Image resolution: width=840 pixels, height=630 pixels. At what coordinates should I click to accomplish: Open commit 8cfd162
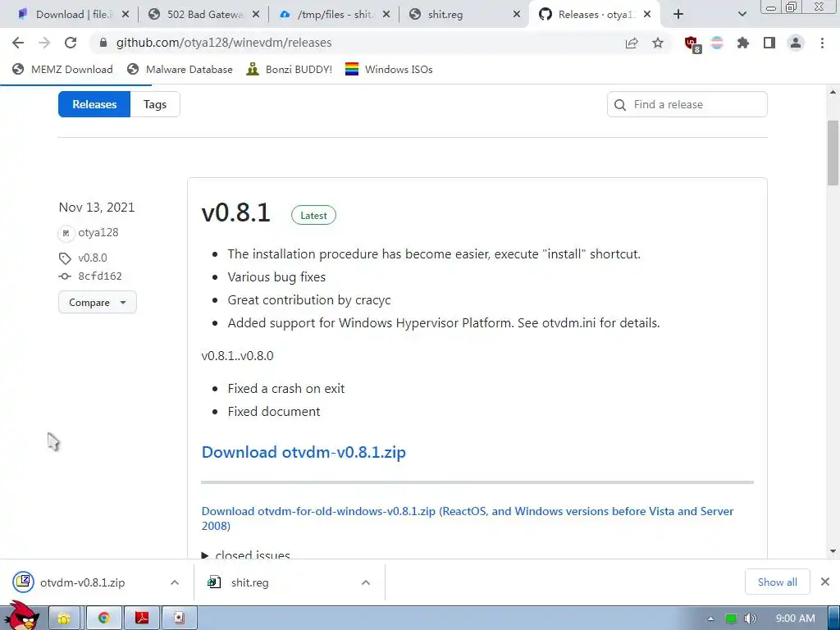(100, 276)
